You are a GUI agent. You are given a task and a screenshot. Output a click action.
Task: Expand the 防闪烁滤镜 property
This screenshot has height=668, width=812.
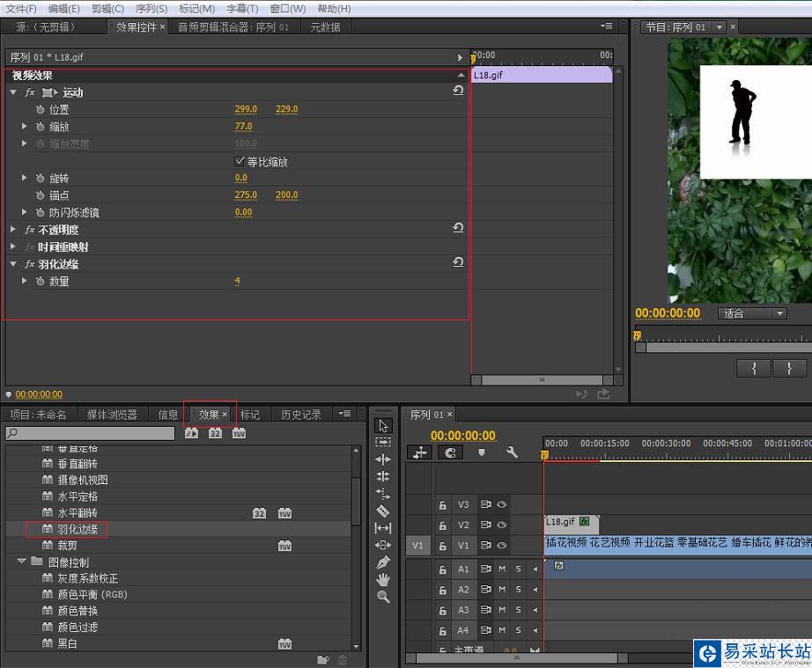point(24,212)
